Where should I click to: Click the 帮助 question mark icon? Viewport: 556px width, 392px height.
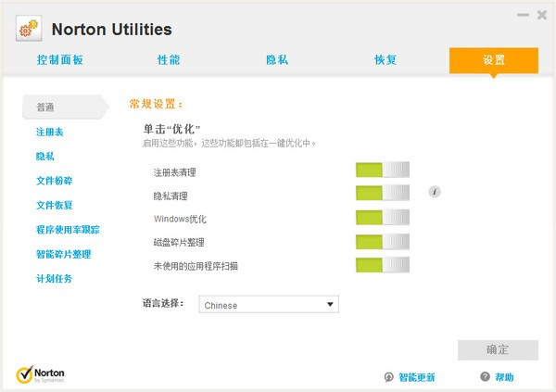pos(485,377)
